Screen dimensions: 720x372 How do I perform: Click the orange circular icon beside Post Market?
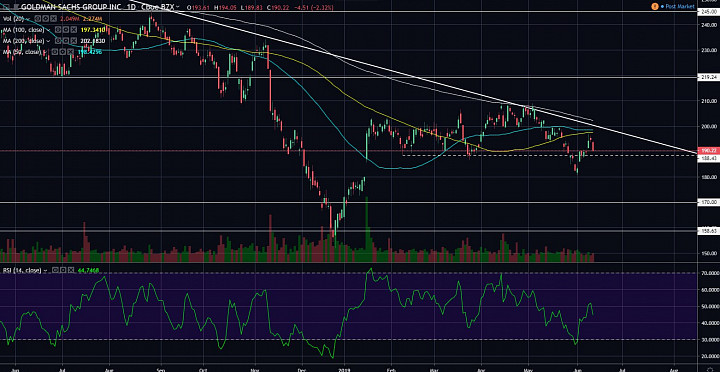(x=655, y=6)
